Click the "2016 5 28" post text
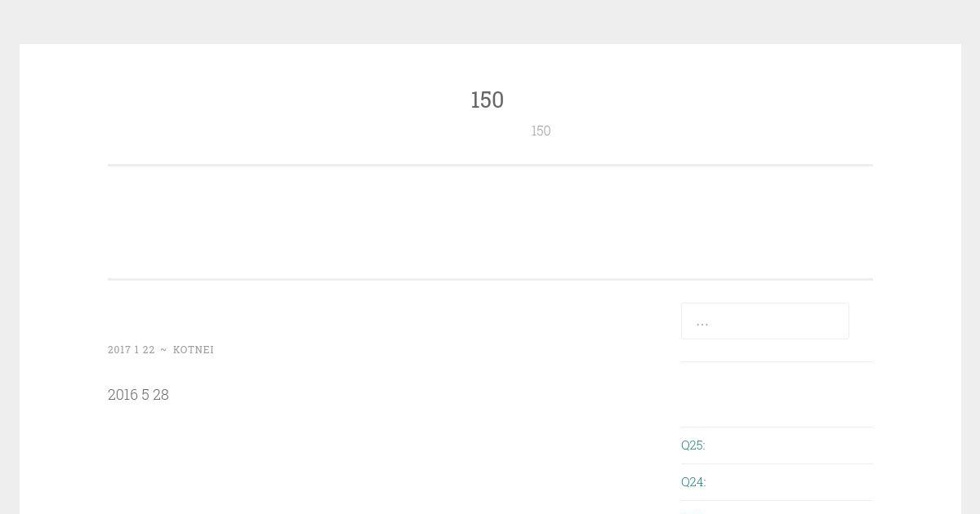The height and width of the screenshot is (514, 980). tap(138, 394)
